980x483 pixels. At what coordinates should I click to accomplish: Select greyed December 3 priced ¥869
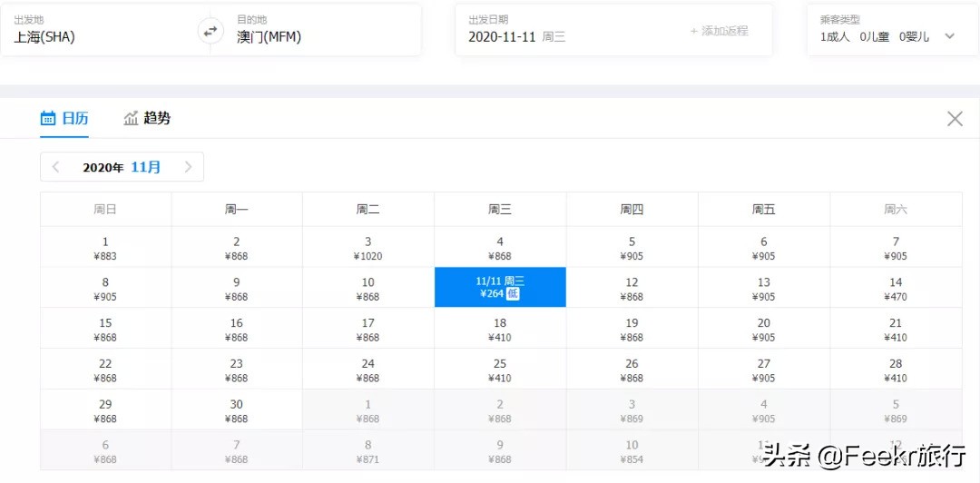632,409
